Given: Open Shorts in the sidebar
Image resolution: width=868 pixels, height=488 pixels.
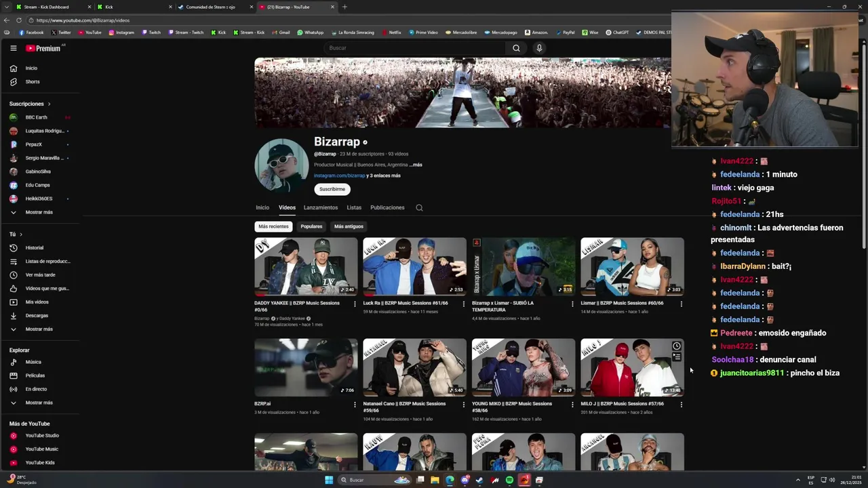Looking at the screenshot, I should tap(33, 81).
